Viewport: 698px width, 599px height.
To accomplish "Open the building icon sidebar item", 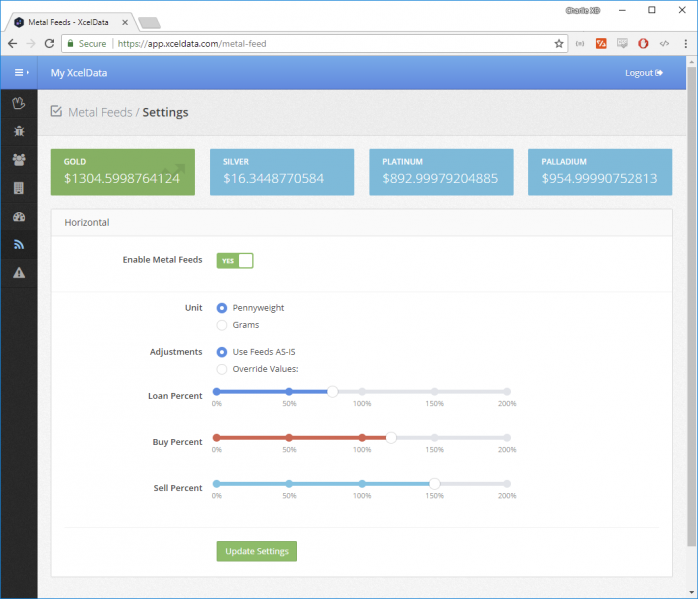I will tap(19, 188).
